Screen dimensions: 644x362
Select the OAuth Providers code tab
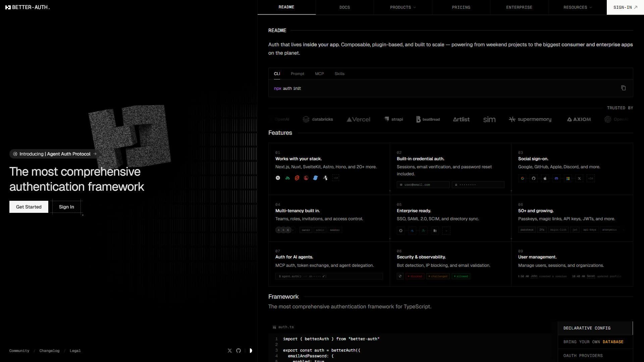pyautogui.click(x=595, y=356)
